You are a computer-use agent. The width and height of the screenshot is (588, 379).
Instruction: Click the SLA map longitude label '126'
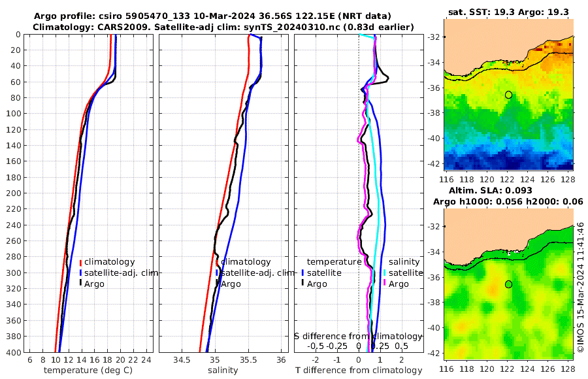pyautogui.click(x=547, y=369)
